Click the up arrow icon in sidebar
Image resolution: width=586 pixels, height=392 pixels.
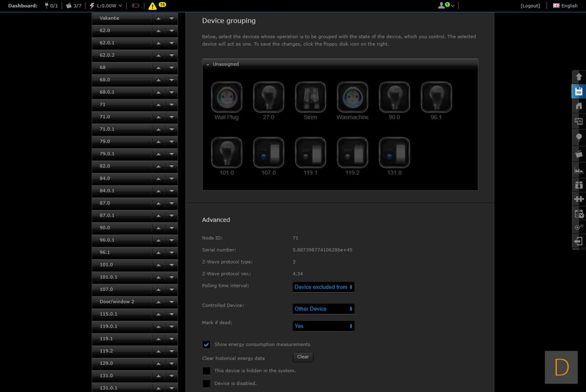579,77
